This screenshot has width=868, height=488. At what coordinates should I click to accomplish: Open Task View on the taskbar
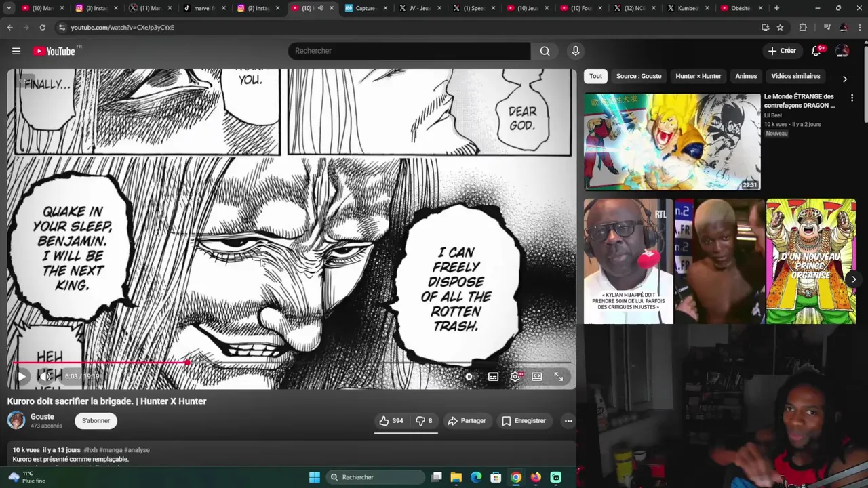437,477
